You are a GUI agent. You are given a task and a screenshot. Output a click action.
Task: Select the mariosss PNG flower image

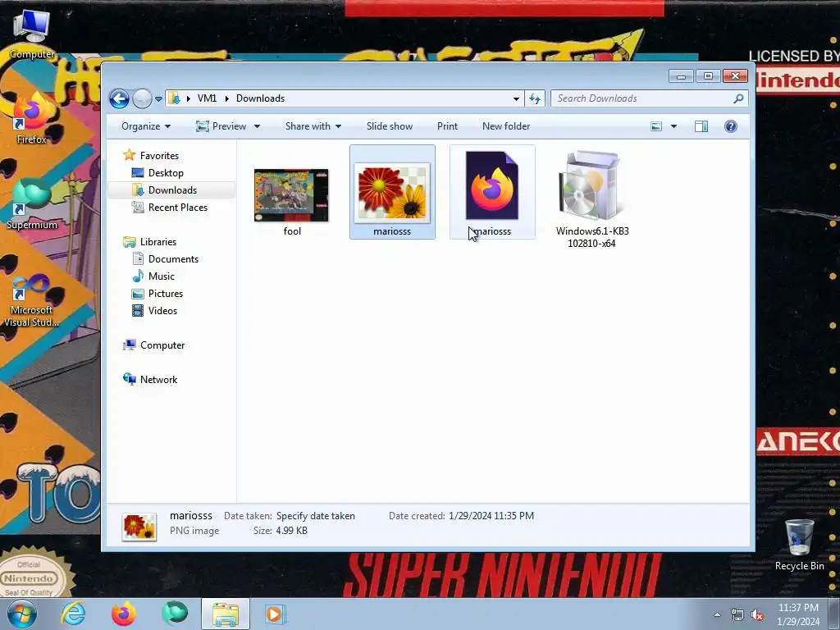coord(392,193)
